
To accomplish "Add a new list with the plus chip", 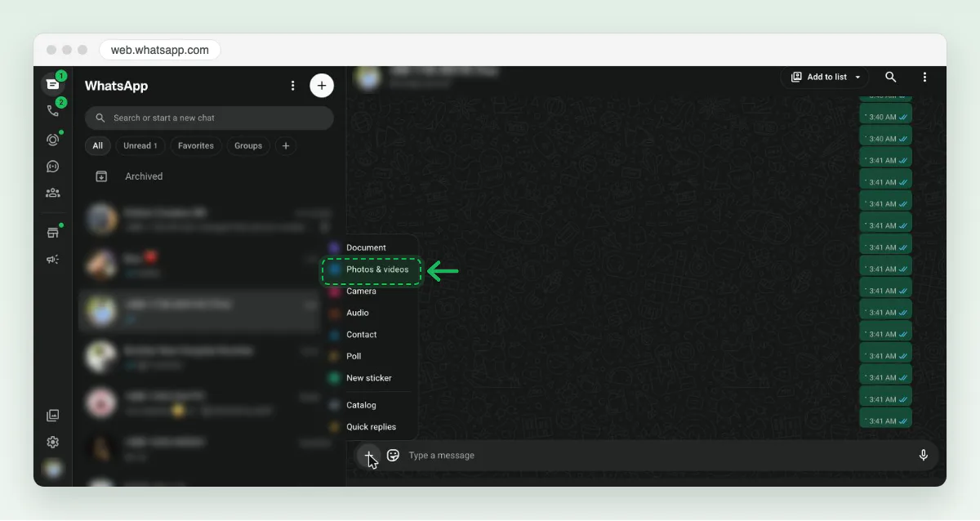I will click(x=286, y=146).
